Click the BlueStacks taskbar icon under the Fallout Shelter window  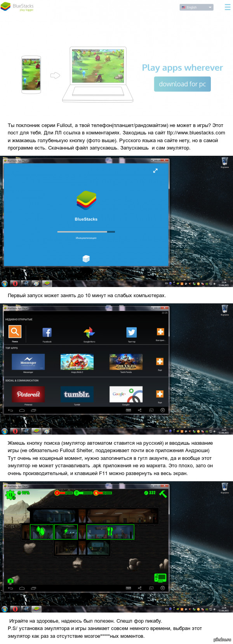click(36, 609)
